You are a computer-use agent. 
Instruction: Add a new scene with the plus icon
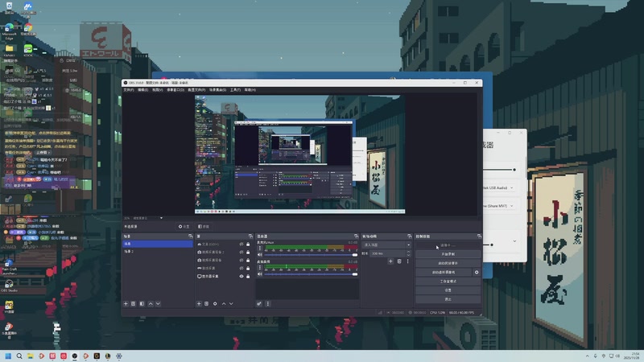[126, 304]
